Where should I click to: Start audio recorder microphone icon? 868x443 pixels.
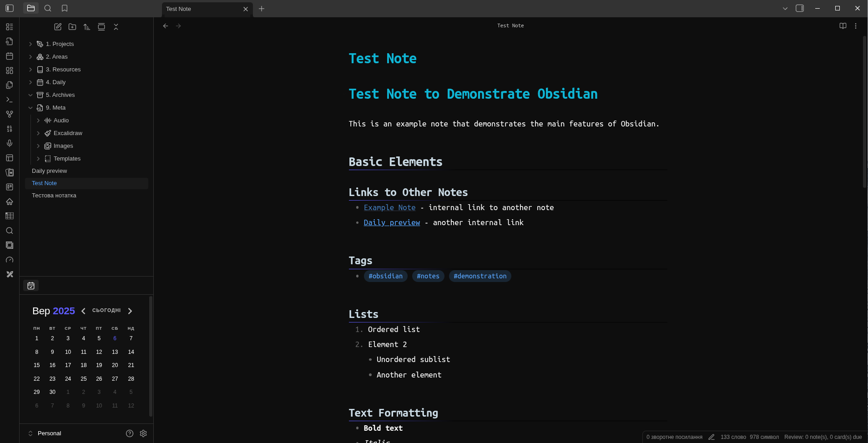point(10,143)
